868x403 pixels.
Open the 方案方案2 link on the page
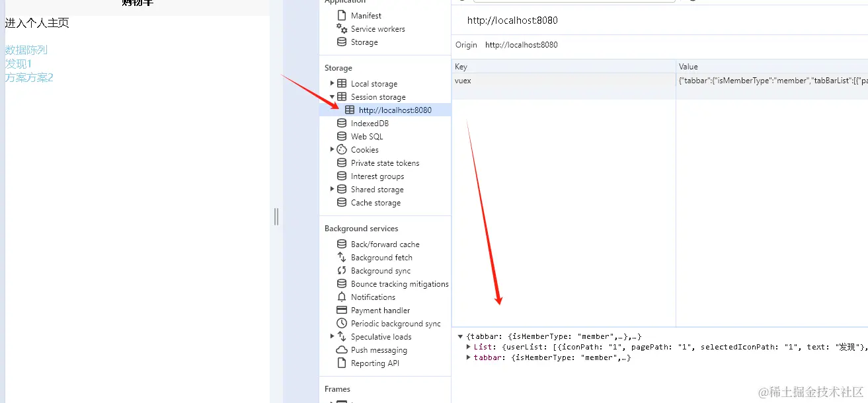29,77
